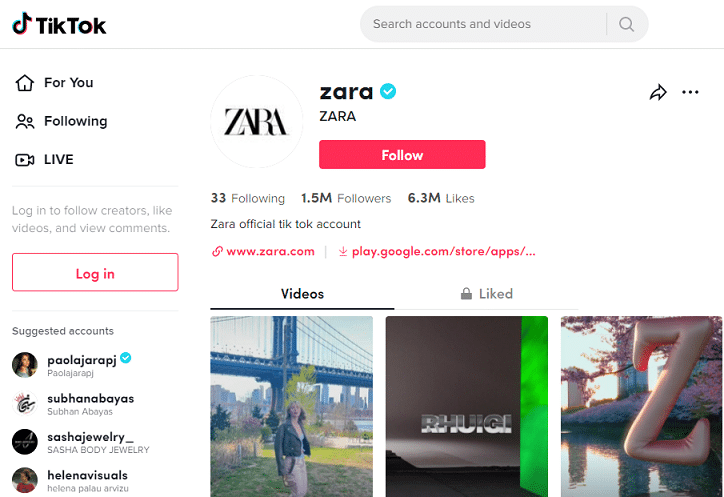Open the play.google.com store link
The width and height of the screenshot is (724, 497).
tap(437, 252)
